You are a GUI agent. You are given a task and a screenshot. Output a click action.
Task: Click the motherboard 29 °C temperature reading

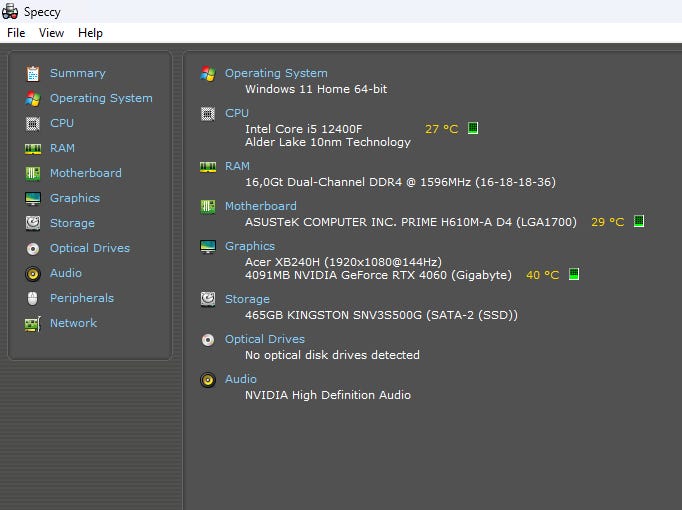click(x=607, y=222)
